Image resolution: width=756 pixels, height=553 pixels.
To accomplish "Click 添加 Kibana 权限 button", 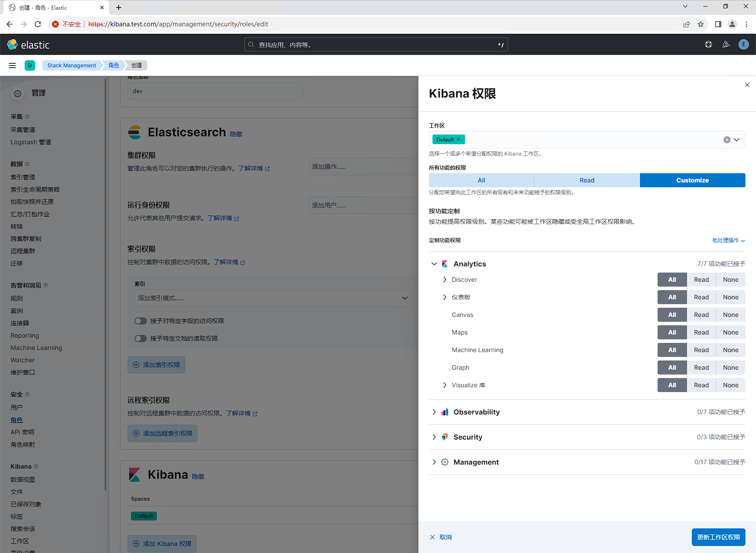I will [162, 544].
